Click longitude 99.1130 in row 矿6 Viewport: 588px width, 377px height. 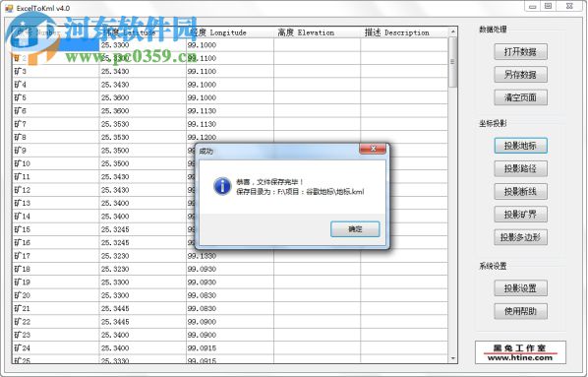202,111
